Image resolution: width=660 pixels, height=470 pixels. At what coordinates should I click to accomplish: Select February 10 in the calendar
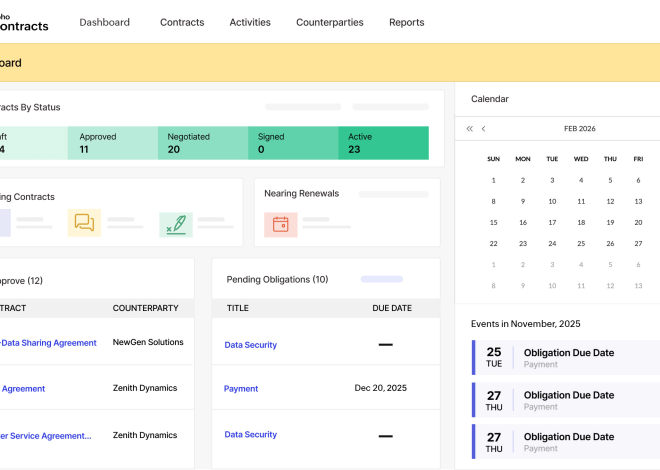pos(552,202)
